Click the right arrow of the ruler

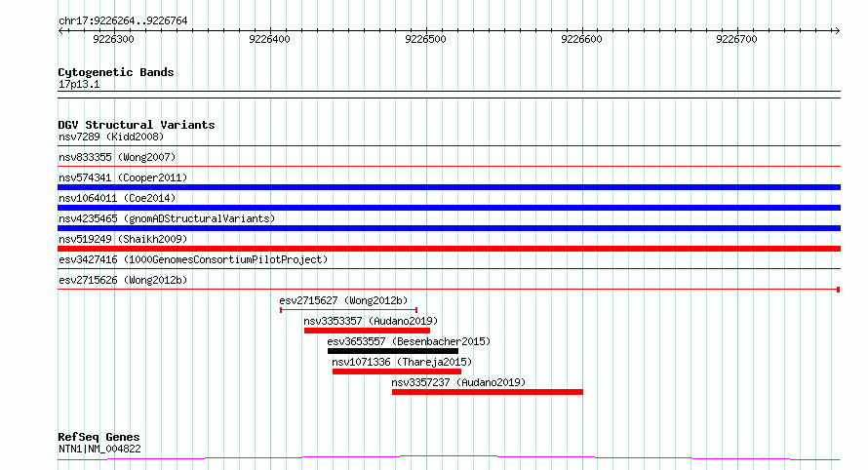(837, 30)
